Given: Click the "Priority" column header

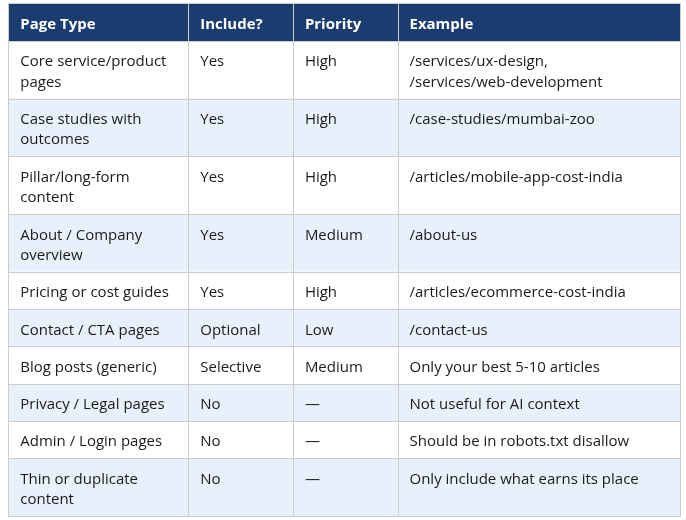Looking at the screenshot, I should 333,23.
